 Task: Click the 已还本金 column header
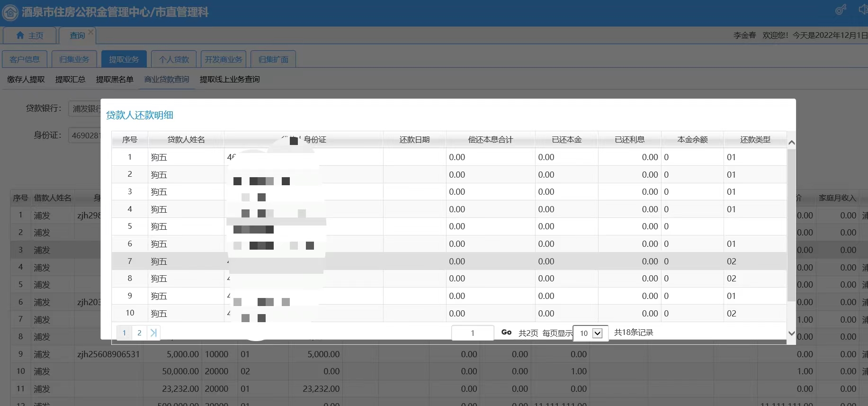point(567,140)
